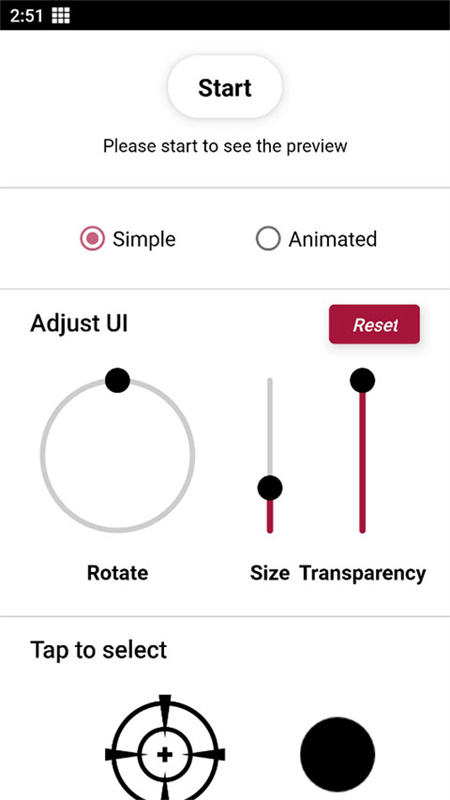Tap the grid icon in status bar
Screen dimensions: 450x800
(61, 15)
